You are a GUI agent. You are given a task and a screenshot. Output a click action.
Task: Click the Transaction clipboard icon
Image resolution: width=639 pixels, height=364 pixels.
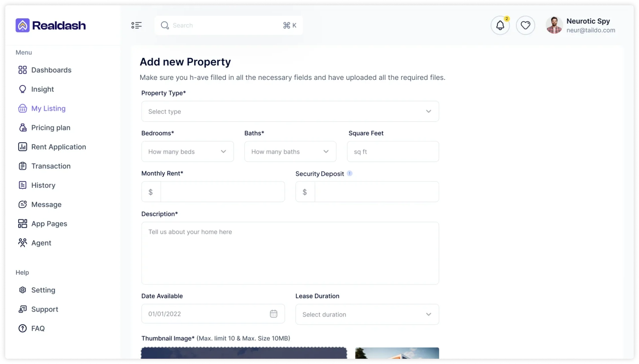[23, 166]
